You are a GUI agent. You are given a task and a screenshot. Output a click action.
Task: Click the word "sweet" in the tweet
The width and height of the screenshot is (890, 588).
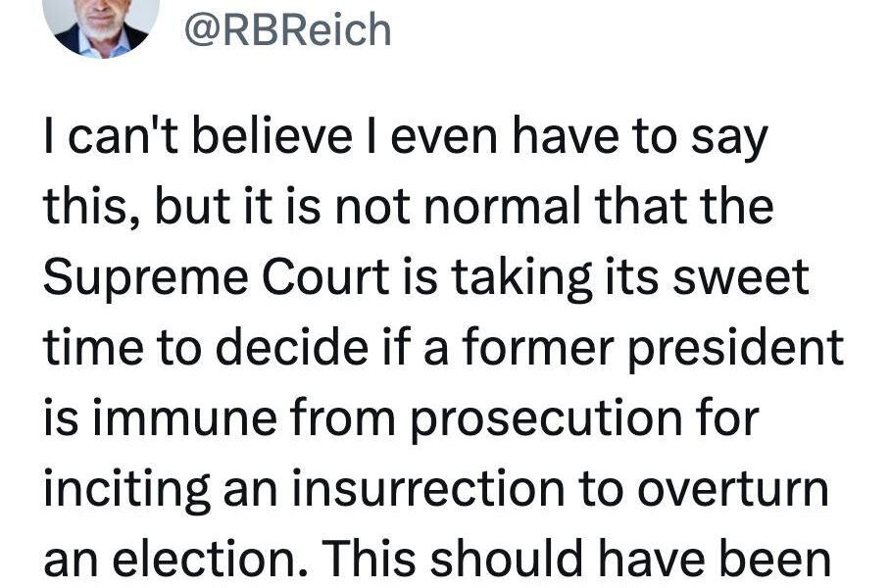click(741, 277)
